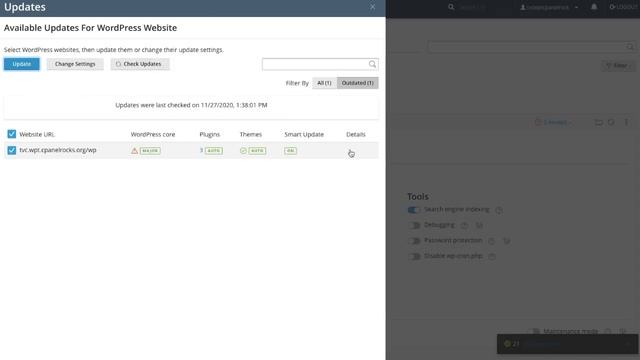
Task: Click the updates last checked timestamp text
Action: (x=191, y=105)
